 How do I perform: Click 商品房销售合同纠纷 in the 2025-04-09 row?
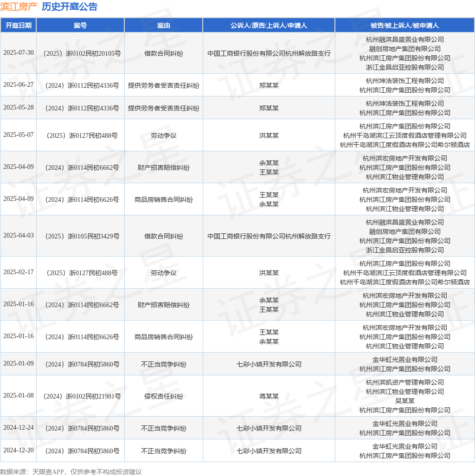pyautogui.click(x=164, y=200)
